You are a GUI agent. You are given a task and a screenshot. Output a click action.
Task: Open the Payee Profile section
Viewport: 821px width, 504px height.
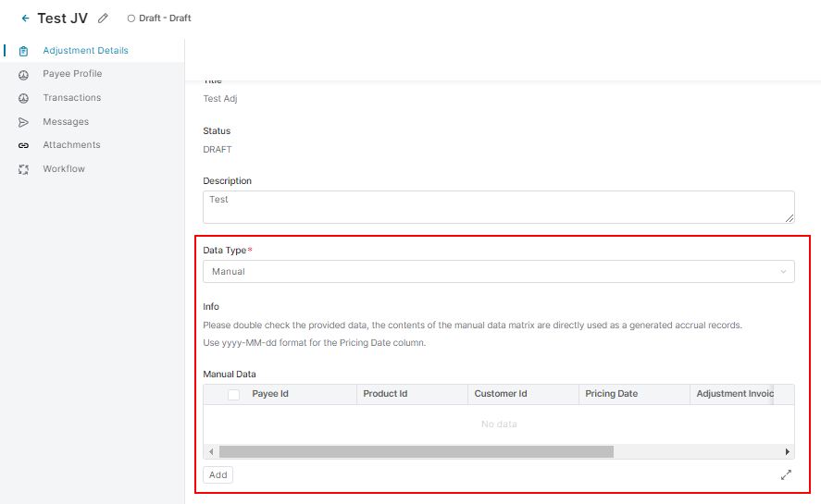(72, 74)
